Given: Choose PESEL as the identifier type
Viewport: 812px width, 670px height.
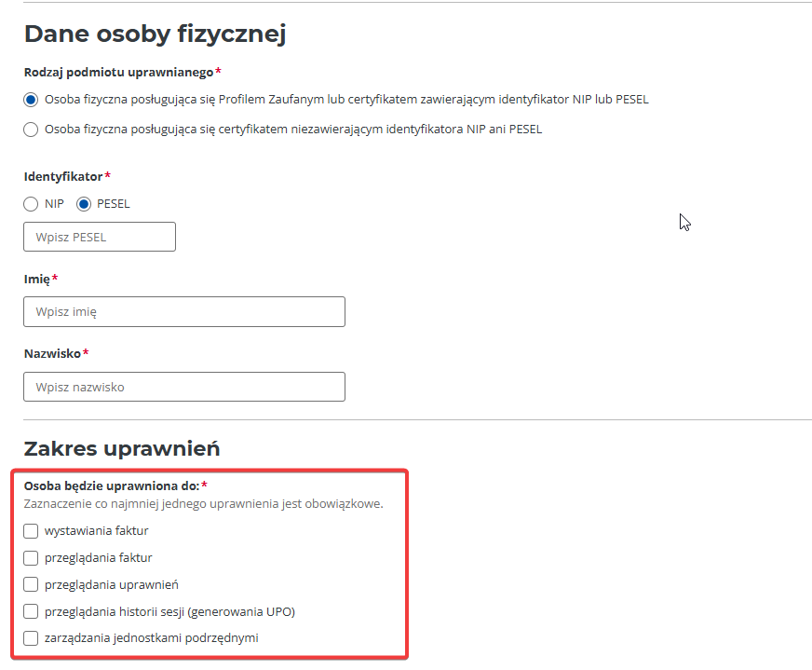Looking at the screenshot, I should click(84, 204).
